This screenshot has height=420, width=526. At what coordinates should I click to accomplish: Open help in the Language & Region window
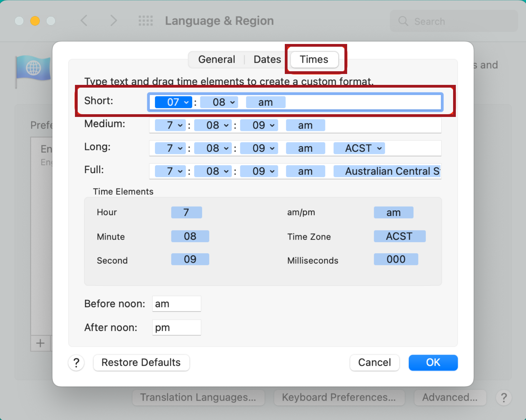pyautogui.click(x=504, y=397)
